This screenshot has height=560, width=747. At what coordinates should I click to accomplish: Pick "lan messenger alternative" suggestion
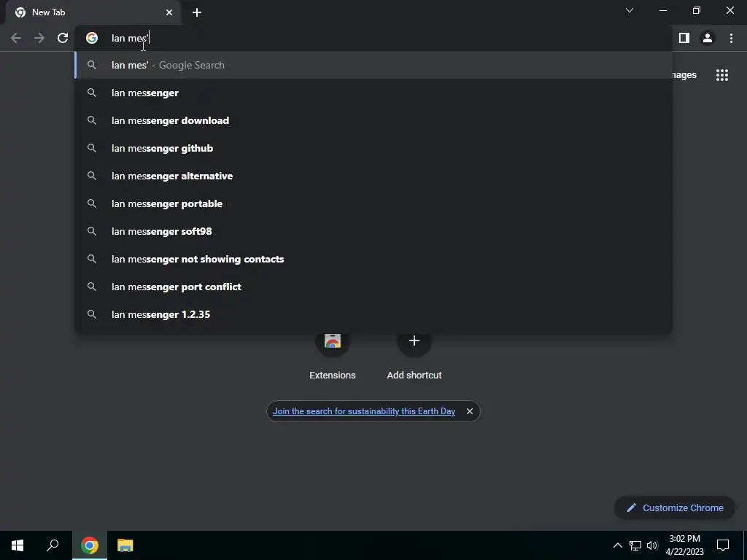click(x=373, y=176)
